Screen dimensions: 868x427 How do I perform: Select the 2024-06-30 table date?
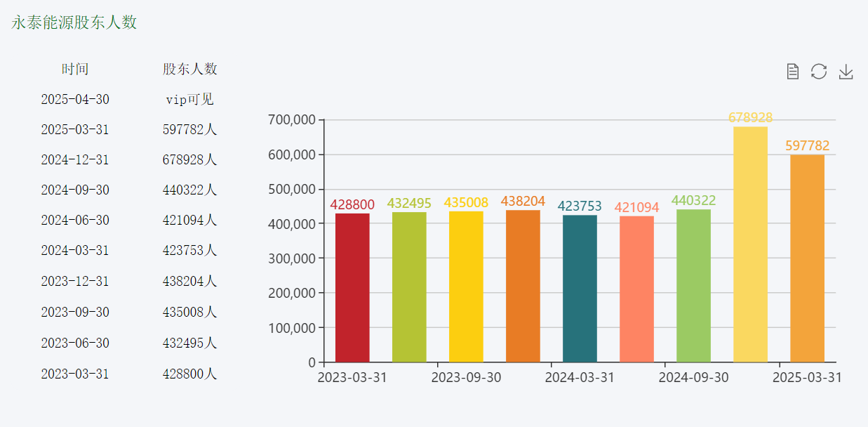point(75,221)
